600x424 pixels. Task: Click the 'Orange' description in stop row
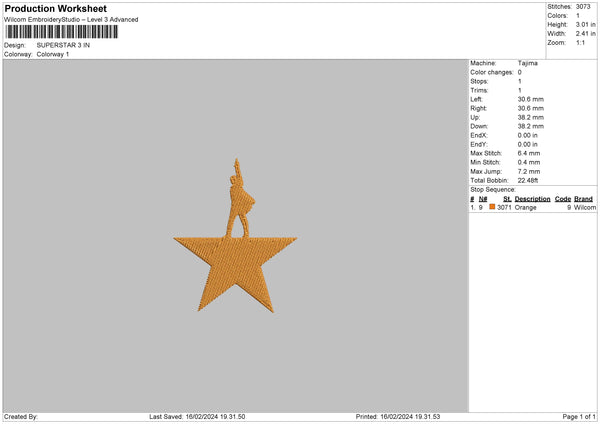click(525, 207)
